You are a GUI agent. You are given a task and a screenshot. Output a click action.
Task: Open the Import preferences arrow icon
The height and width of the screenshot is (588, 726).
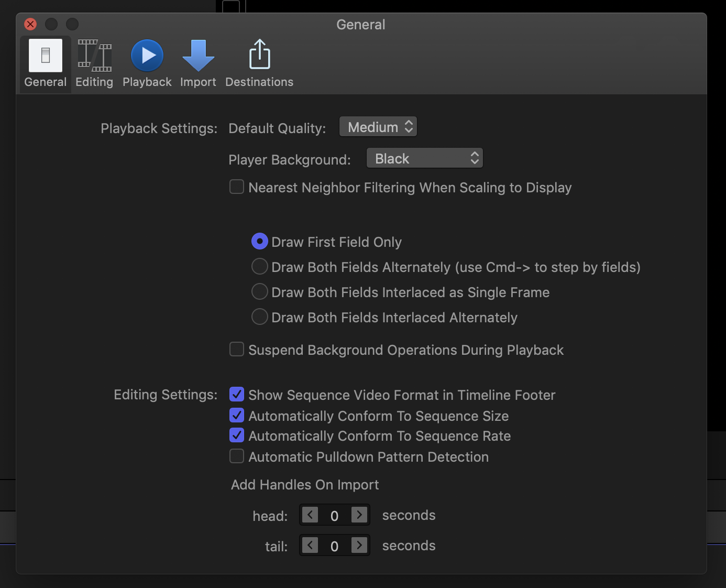tap(198, 56)
